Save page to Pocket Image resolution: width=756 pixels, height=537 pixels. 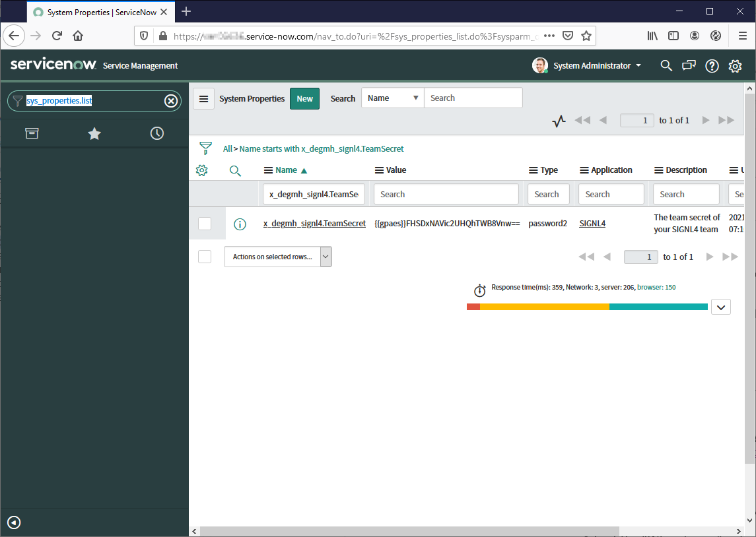click(x=568, y=36)
